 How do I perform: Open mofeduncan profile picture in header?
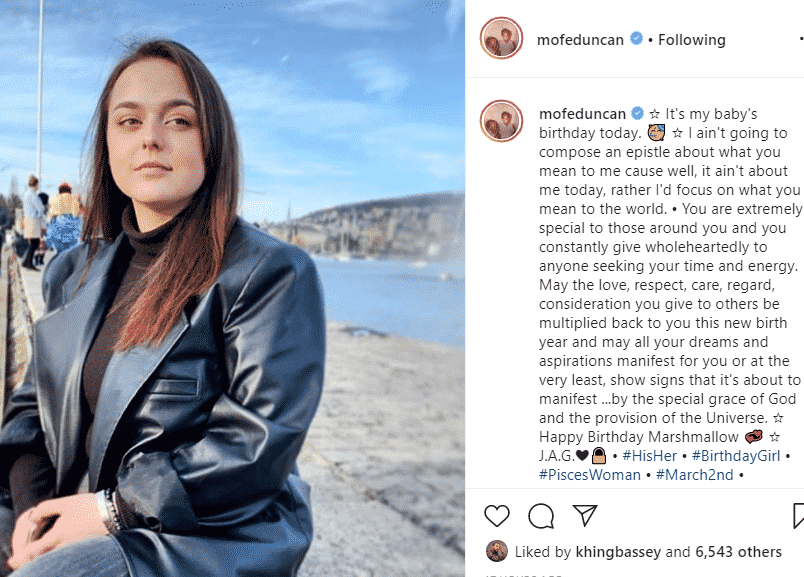501,38
